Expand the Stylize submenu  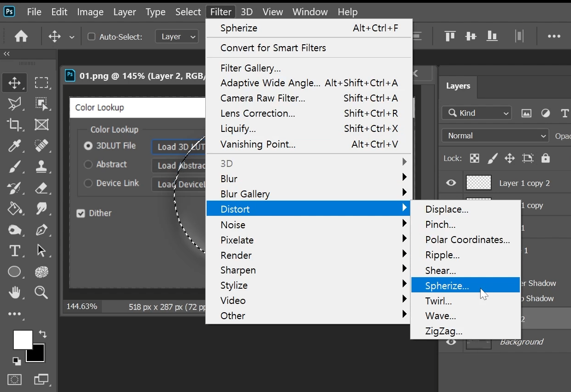309,285
